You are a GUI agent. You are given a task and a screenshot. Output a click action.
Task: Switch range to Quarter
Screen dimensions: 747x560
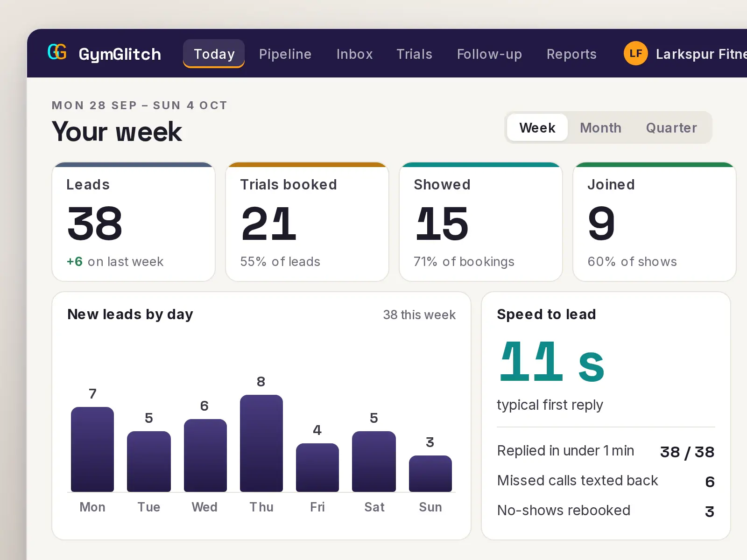(x=671, y=127)
